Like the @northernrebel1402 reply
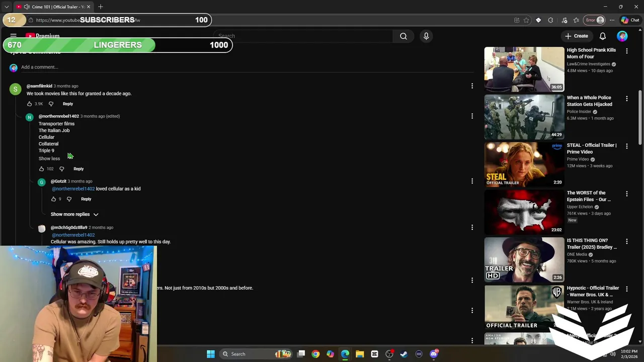This screenshot has width=644, height=362. click(41, 169)
